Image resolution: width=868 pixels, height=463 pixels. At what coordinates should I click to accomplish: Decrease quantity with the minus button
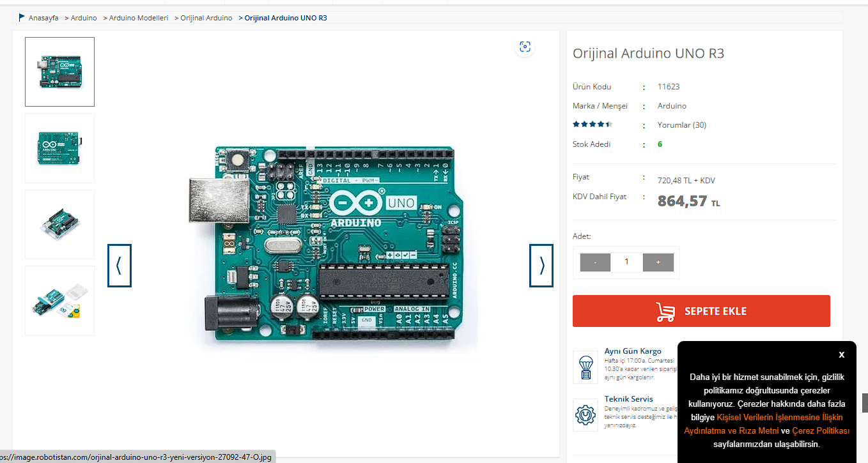pyautogui.click(x=595, y=262)
